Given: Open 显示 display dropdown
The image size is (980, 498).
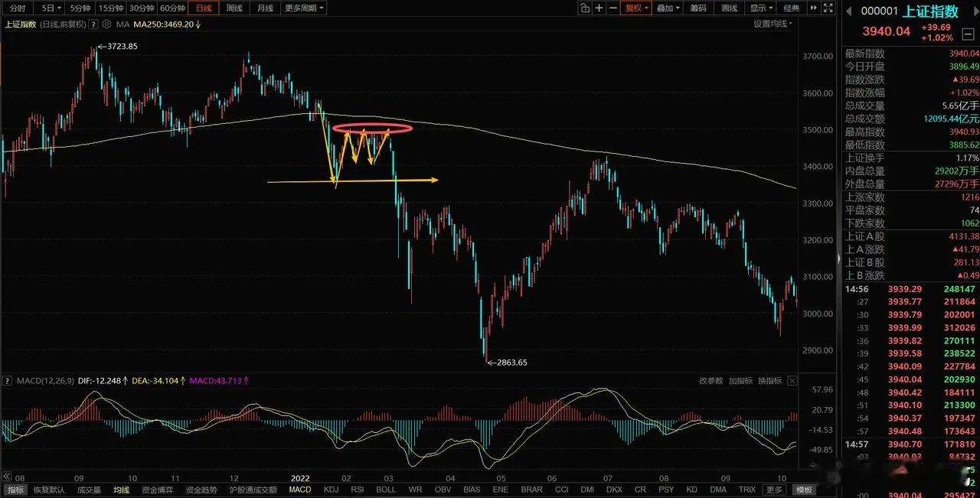Looking at the screenshot, I should click(x=761, y=8).
